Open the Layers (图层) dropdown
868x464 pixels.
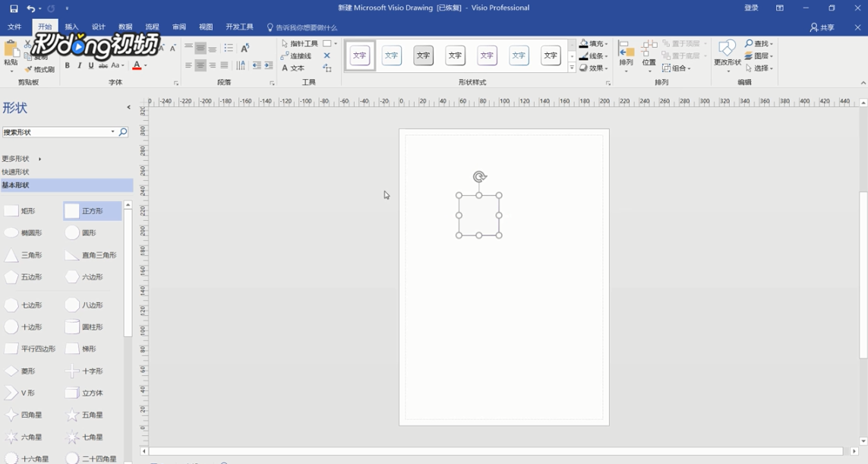click(759, 56)
